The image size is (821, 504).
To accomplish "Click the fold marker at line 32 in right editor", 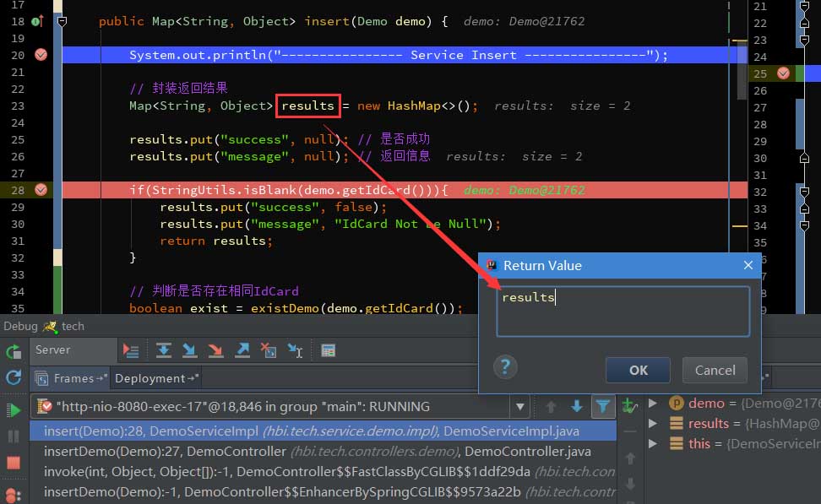I will click(805, 192).
